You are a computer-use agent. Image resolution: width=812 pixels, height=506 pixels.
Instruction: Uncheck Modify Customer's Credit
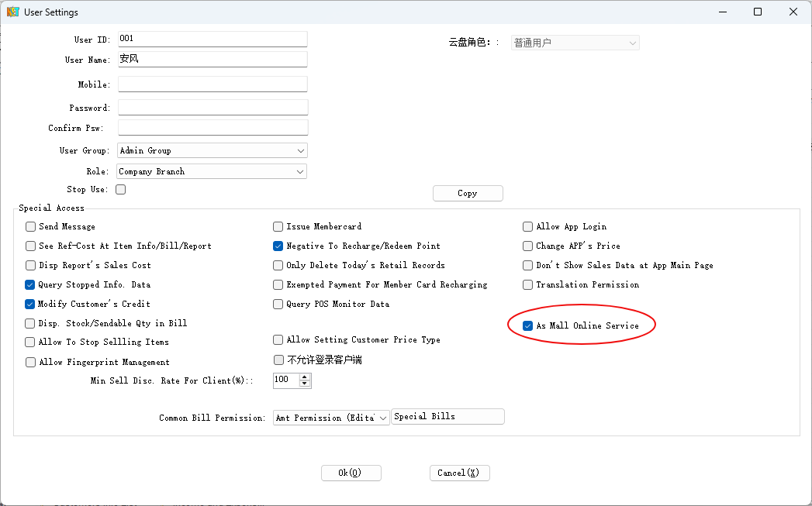point(31,305)
